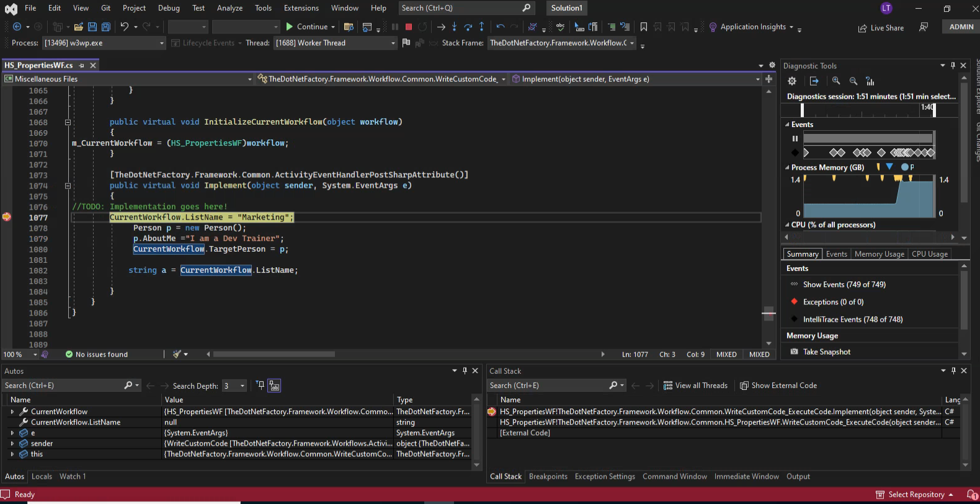Pin the HS_PropertiesWF.cs tab

(x=81, y=65)
